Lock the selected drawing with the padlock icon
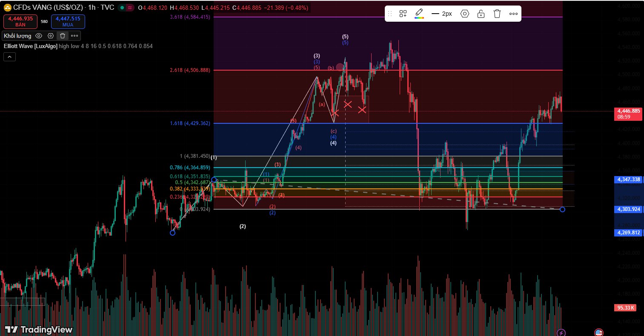The width and height of the screenshot is (644, 336). [481, 13]
